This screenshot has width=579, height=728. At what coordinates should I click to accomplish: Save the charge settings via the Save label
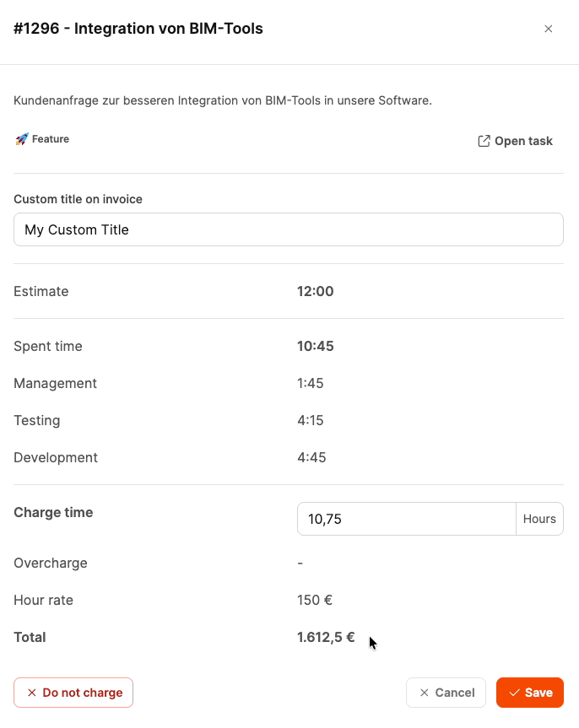click(538, 693)
